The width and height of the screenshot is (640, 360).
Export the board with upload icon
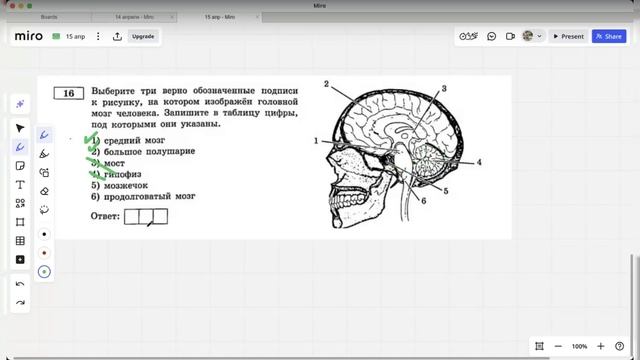(117, 36)
